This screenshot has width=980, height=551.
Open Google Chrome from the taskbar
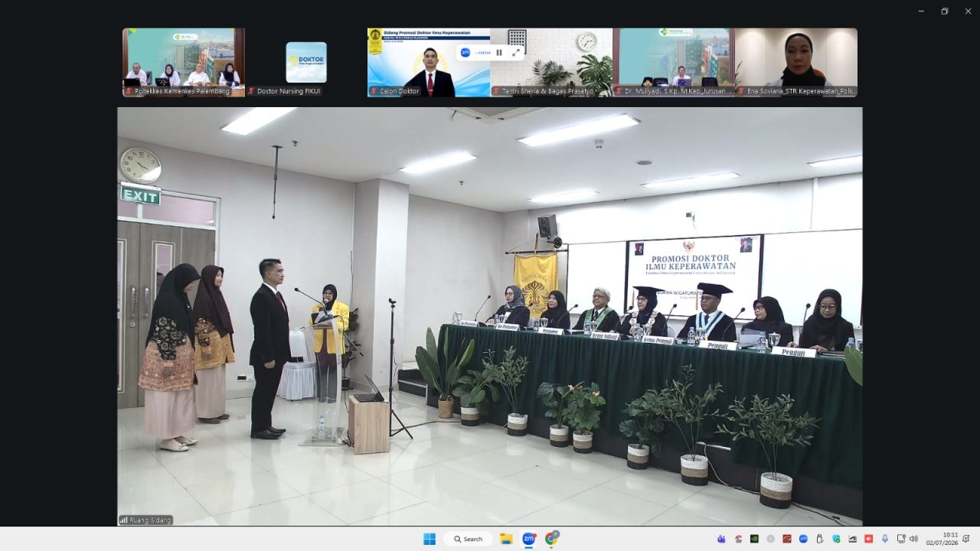pyautogui.click(x=551, y=539)
